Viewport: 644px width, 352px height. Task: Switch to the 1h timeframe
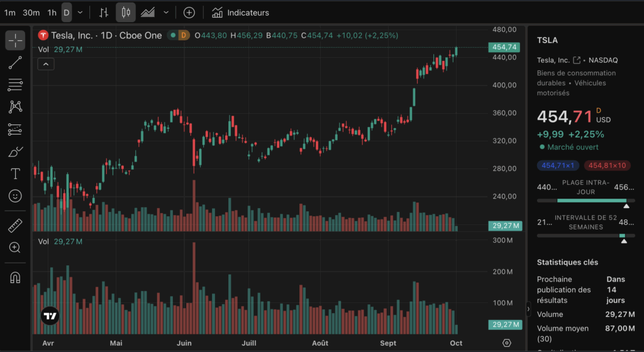pos(52,13)
